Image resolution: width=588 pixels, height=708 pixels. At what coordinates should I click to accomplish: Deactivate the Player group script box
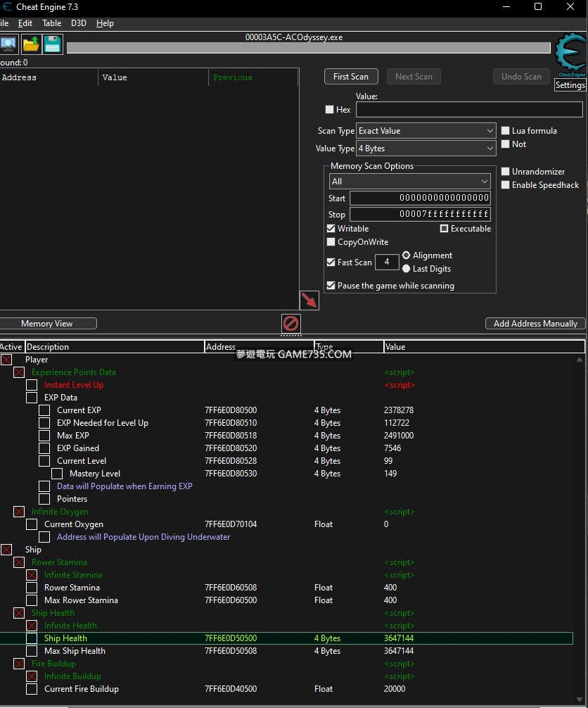coord(6,360)
